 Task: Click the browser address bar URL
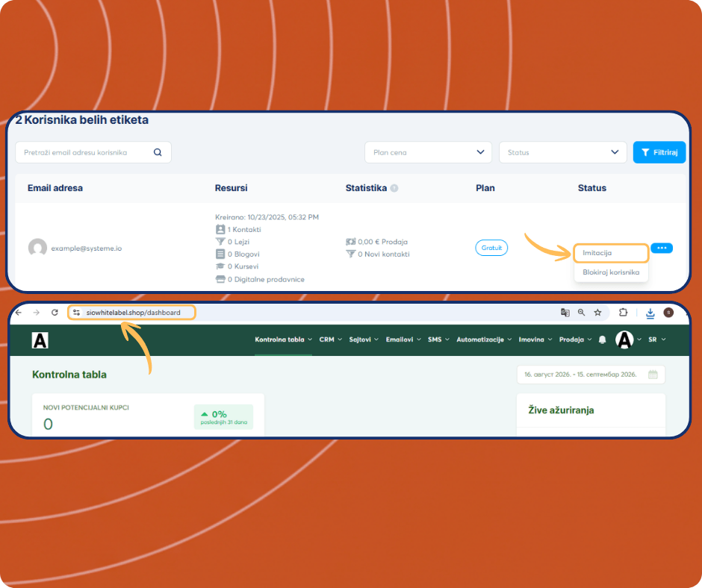coord(133,313)
